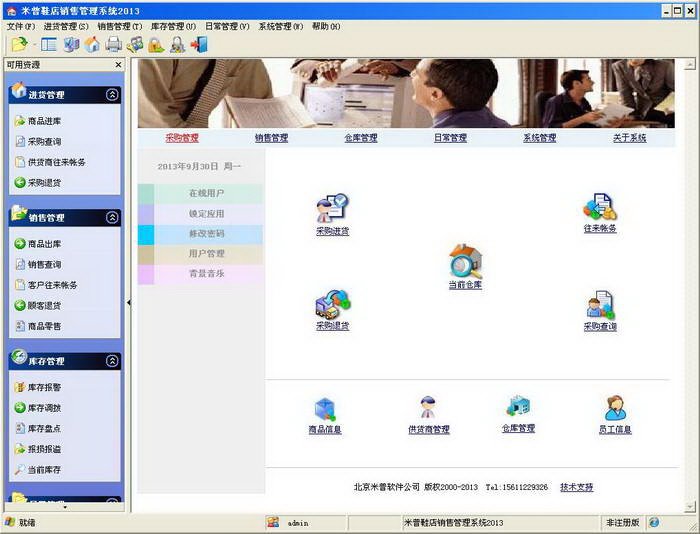Open the 日常管理(V) menu
Screen dimensions: 700x534
click(227, 26)
